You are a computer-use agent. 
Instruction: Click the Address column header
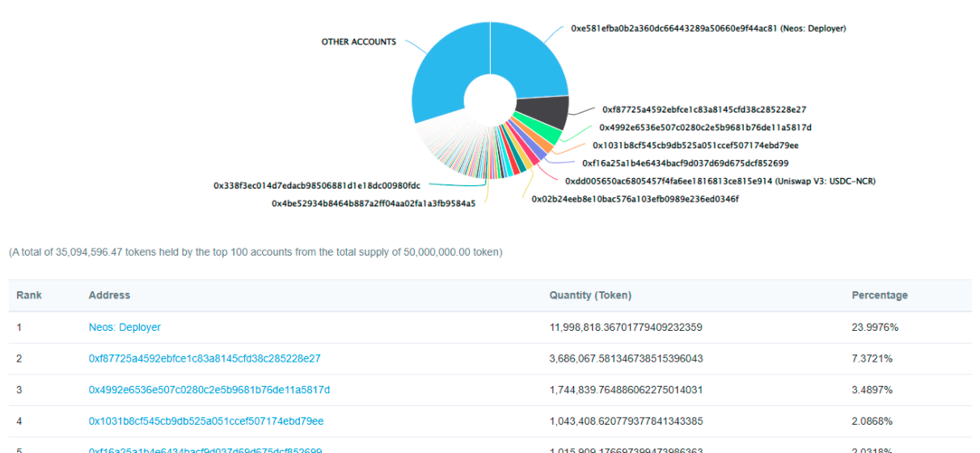(109, 295)
